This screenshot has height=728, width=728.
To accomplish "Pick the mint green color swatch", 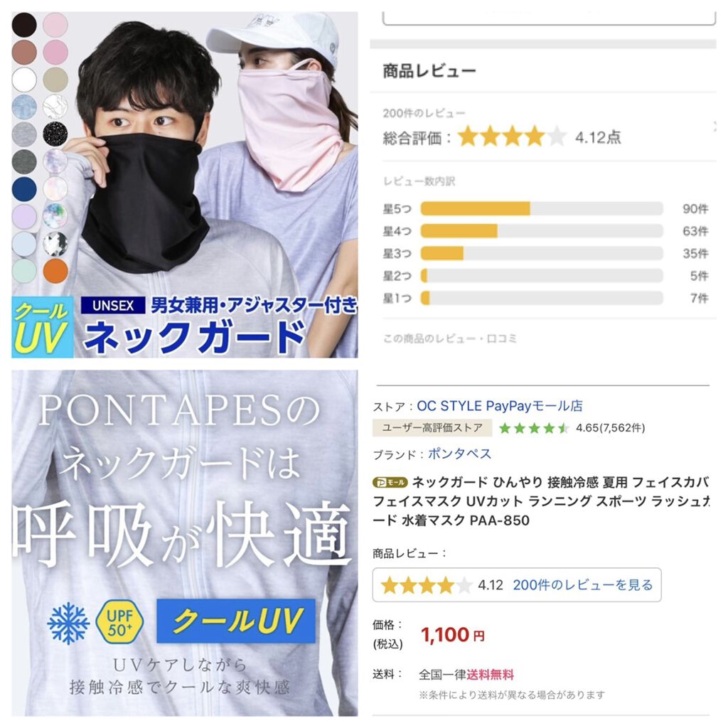I will (24, 271).
